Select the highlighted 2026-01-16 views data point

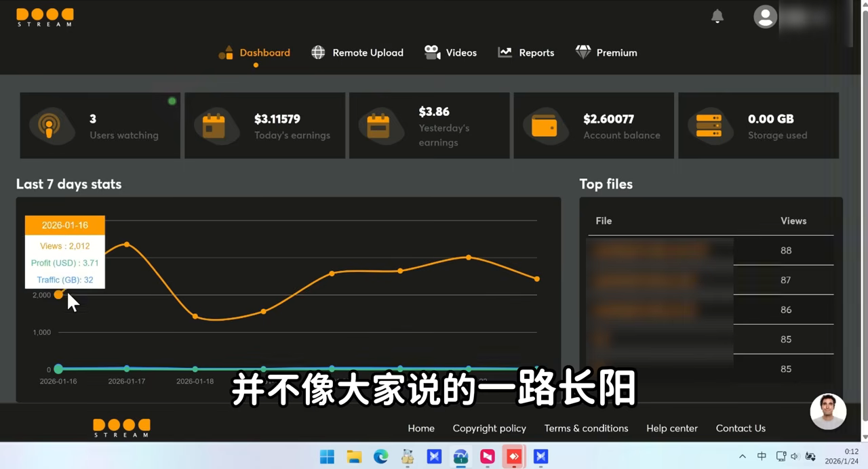pyautogui.click(x=58, y=294)
